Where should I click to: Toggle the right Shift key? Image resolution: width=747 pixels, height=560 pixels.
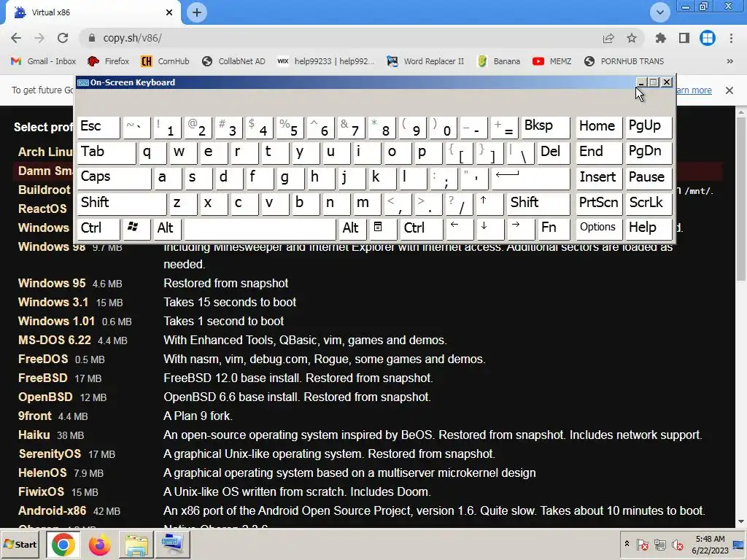tap(538, 204)
